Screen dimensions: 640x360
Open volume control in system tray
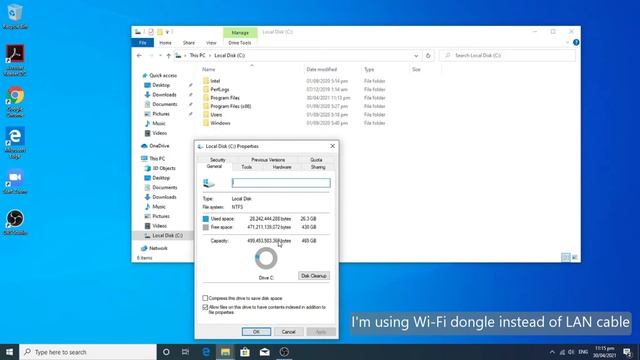click(571, 352)
